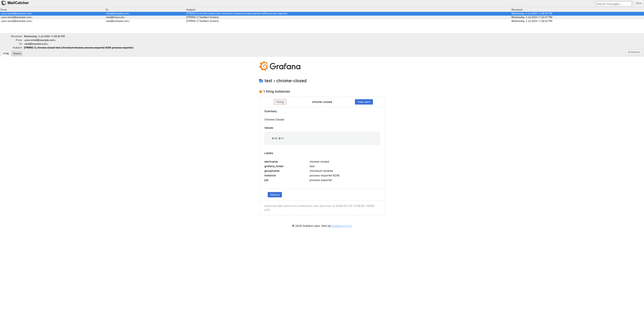Click the Received column header
The width and height of the screenshot is (644, 335).
click(x=517, y=10)
